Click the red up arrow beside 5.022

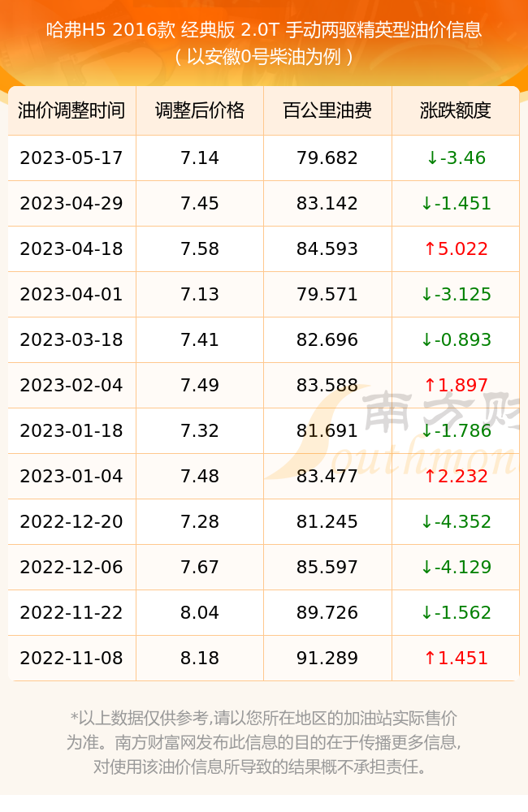(430, 249)
